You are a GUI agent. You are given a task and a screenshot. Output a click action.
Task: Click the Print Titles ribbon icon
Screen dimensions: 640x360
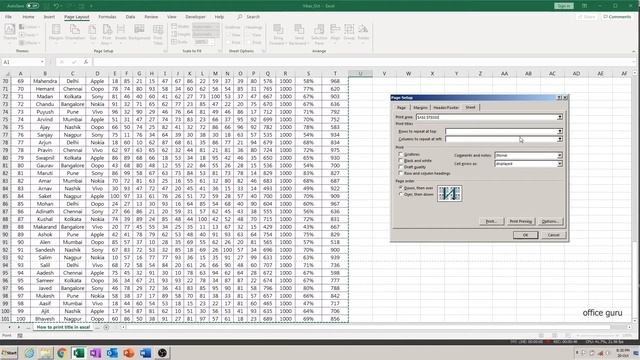click(x=158, y=34)
